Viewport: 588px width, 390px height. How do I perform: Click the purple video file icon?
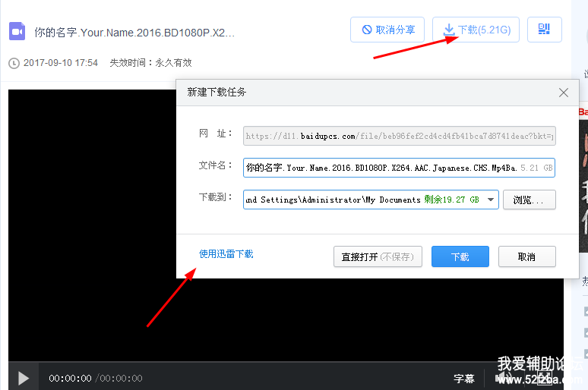[x=17, y=31]
